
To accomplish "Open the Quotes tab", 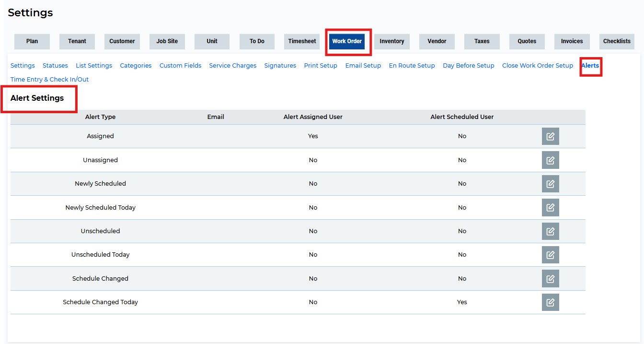I will [x=527, y=41].
